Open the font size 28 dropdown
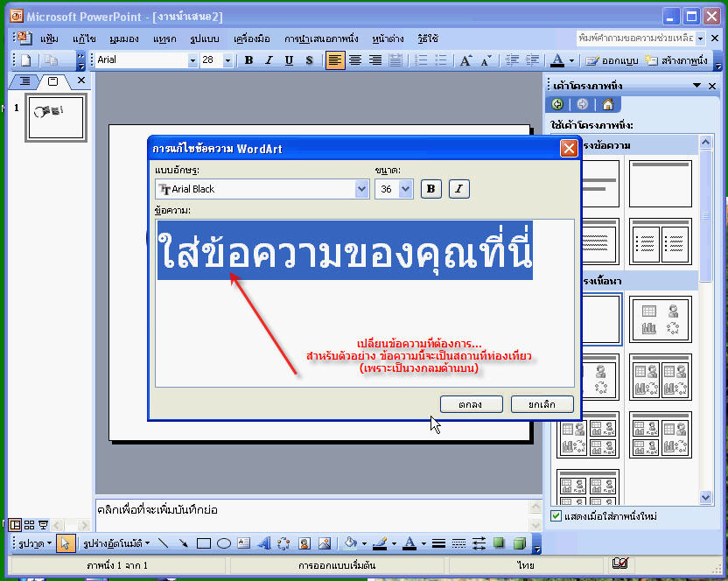The height and width of the screenshot is (581, 728). (x=227, y=60)
